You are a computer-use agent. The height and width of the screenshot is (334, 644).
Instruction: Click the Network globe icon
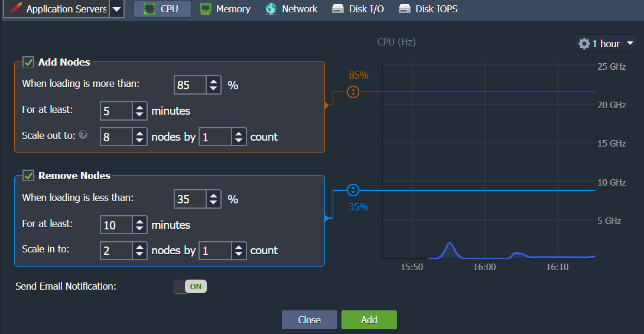(x=271, y=9)
